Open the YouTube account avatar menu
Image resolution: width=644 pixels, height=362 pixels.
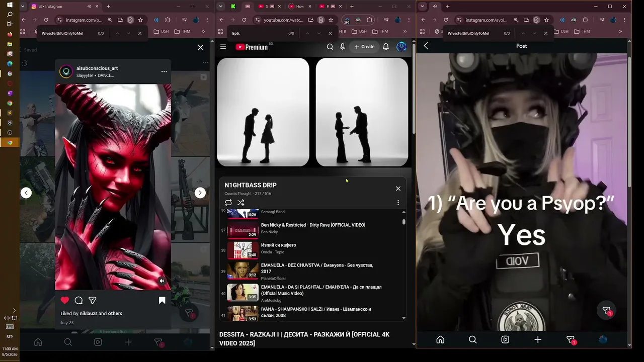tap(401, 47)
